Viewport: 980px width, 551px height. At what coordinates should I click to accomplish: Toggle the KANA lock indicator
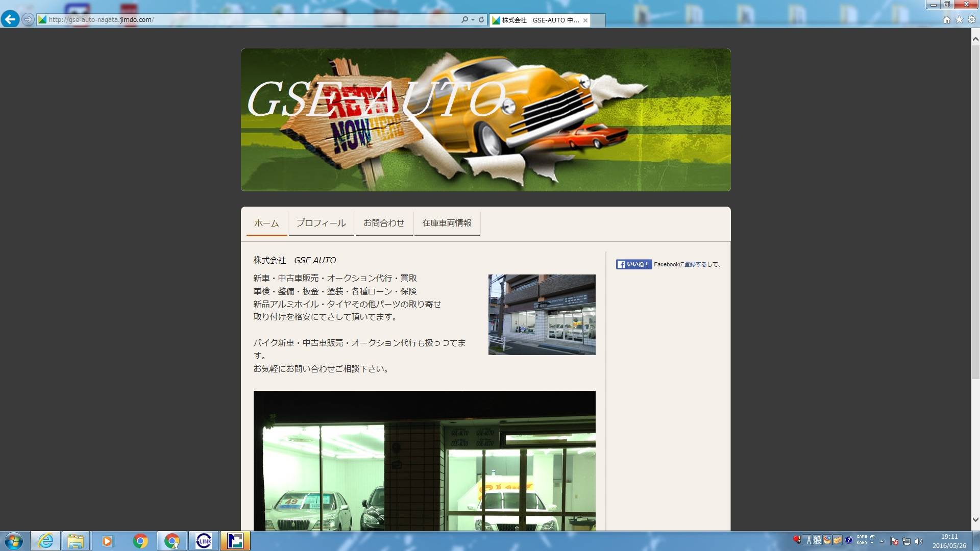coord(862,543)
